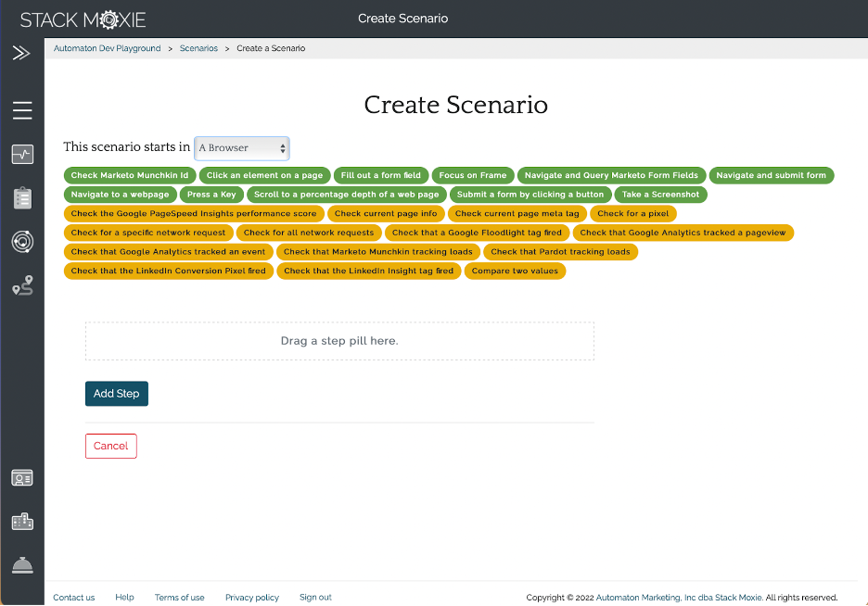Click the service bell icon in the sidebar
Viewport: 868px width, 606px height.
click(22, 565)
